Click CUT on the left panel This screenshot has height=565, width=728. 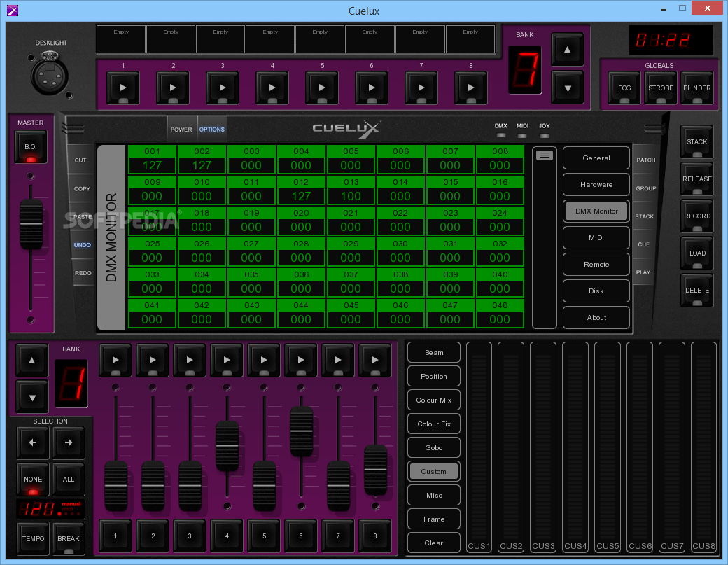pos(80,160)
